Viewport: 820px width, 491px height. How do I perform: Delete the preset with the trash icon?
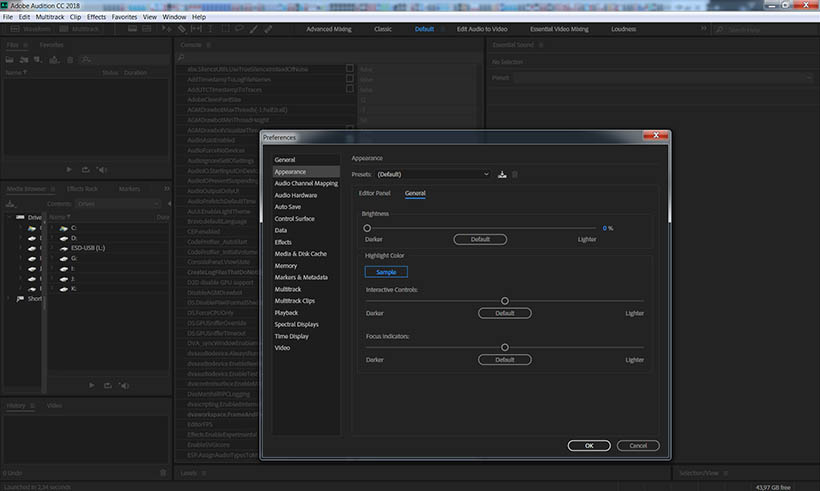[x=515, y=174]
